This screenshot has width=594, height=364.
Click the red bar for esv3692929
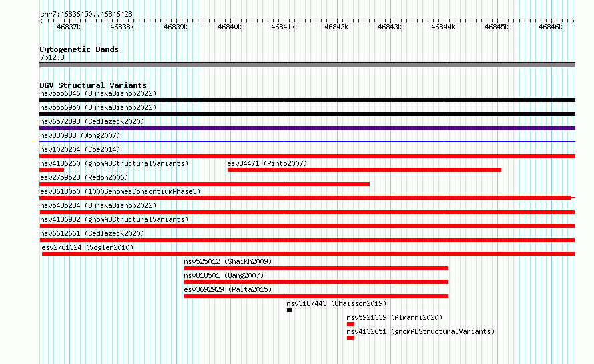point(316,296)
